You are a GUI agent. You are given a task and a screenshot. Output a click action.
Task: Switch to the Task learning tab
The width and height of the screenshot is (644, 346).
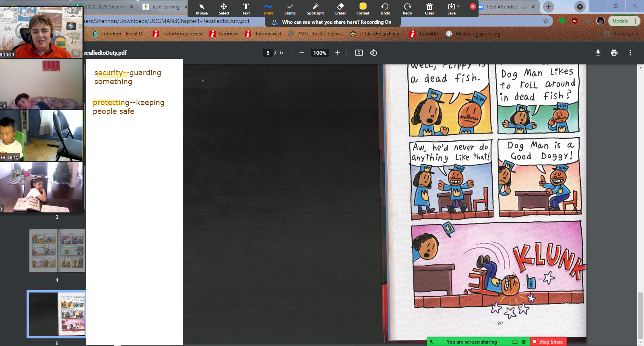(165, 7)
